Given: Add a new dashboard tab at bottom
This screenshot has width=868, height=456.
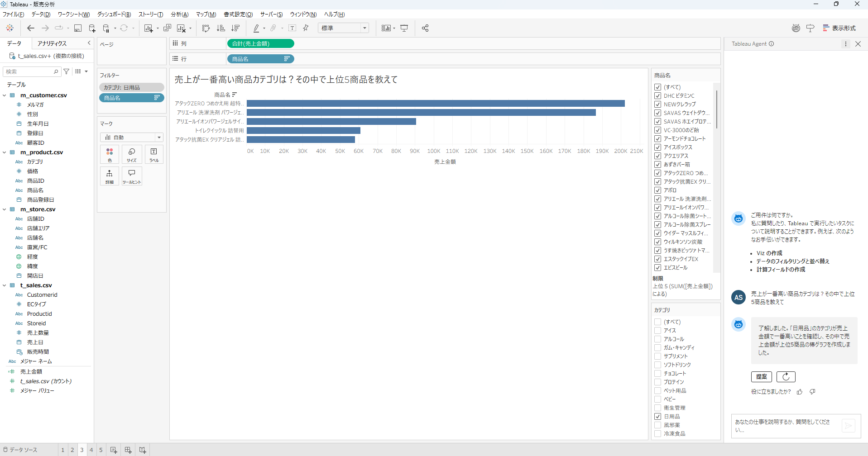Looking at the screenshot, I should (x=128, y=450).
